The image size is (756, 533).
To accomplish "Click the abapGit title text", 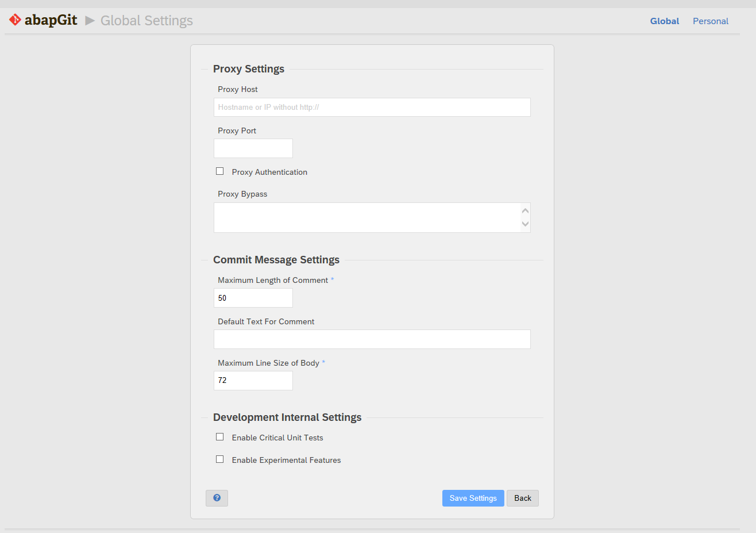I will 51,20.
